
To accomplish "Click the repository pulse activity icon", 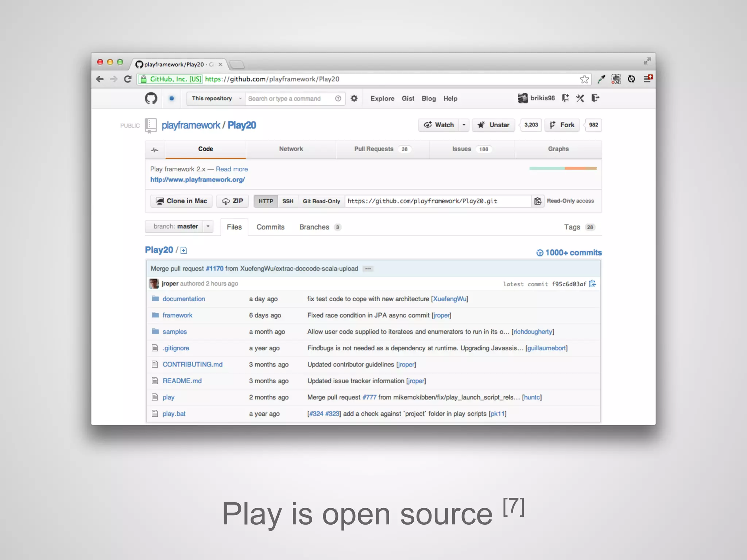I will [x=155, y=149].
